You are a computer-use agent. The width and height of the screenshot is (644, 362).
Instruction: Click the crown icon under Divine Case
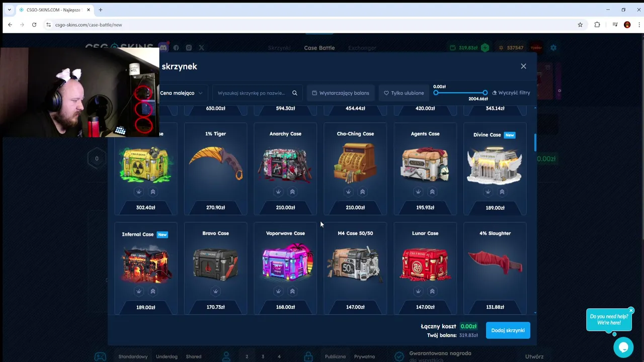pos(488,192)
